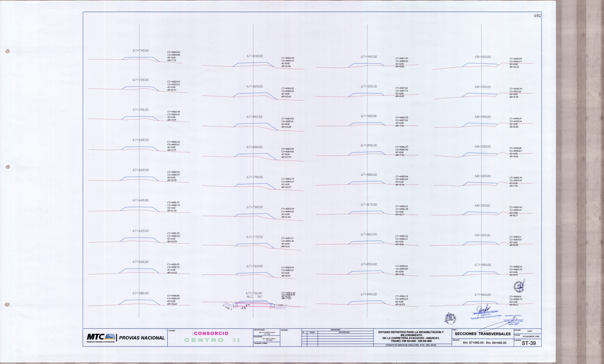Click station label '67+820.00'
The width and height of the screenshot is (604, 364).
[x=255, y=86]
